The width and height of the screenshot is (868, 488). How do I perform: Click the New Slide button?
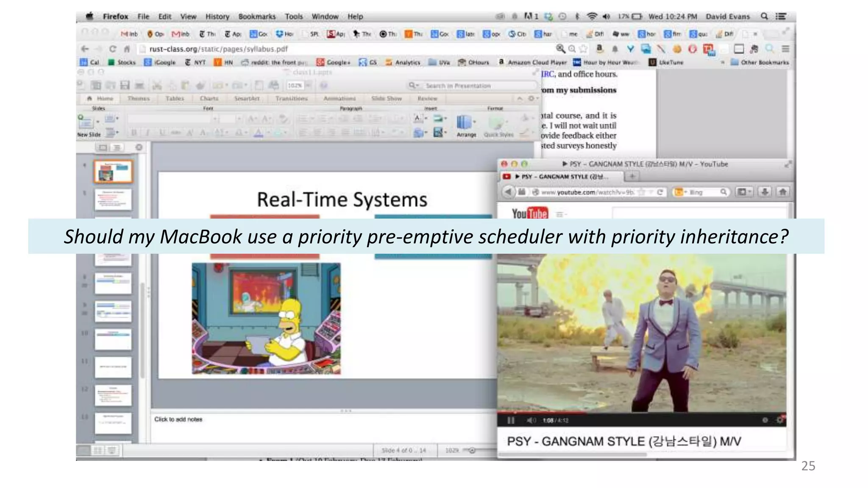pyautogui.click(x=89, y=126)
